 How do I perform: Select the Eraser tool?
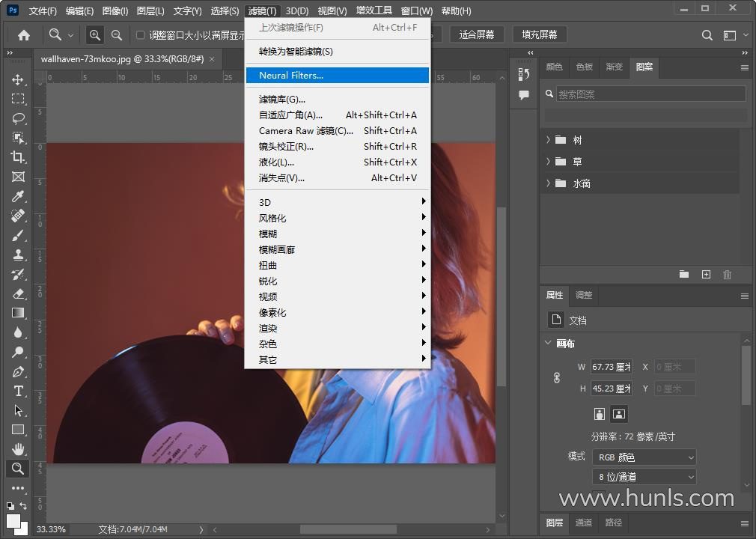pyautogui.click(x=18, y=293)
